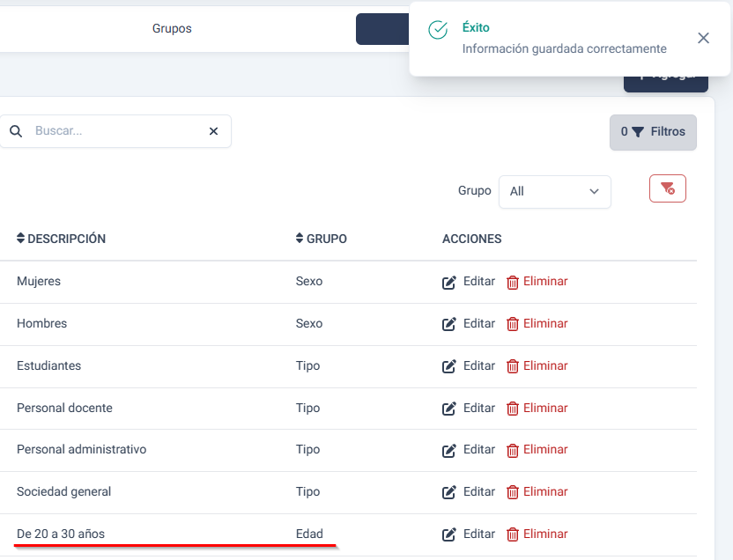
Task: Click the red clear-filters funnel icon
Action: [x=667, y=188]
